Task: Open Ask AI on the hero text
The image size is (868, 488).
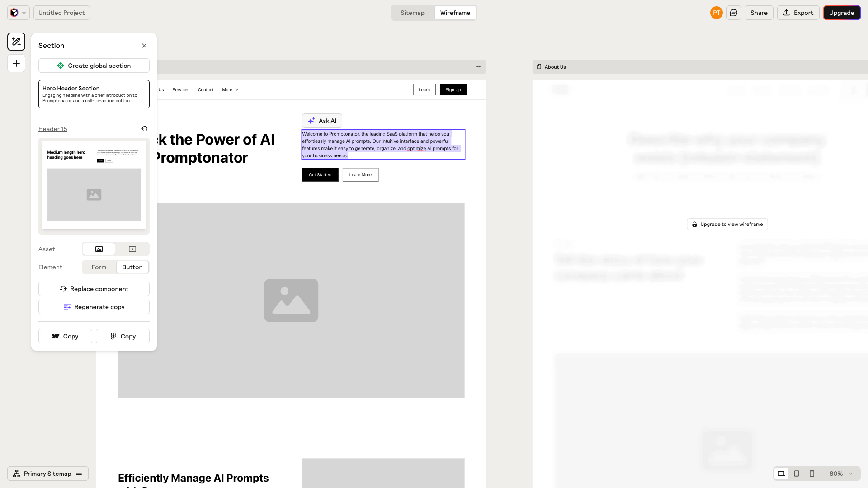Action: tap(322, 121)
